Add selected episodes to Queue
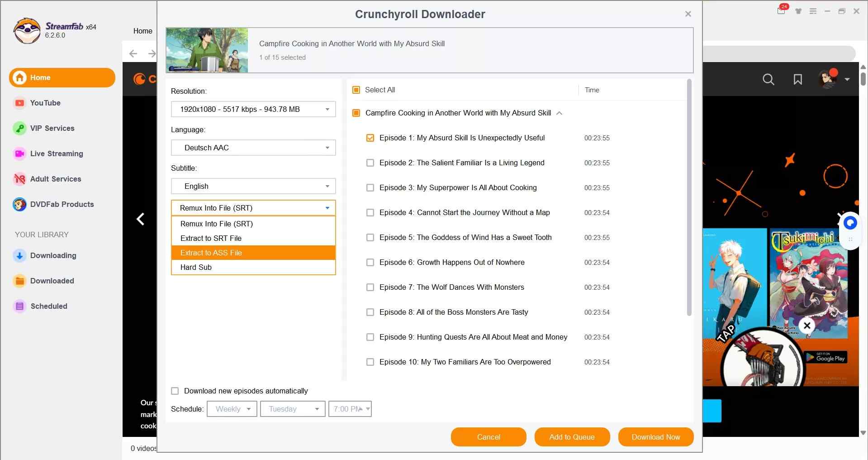This screenshot has width=868, height=460. coord(572,437)
